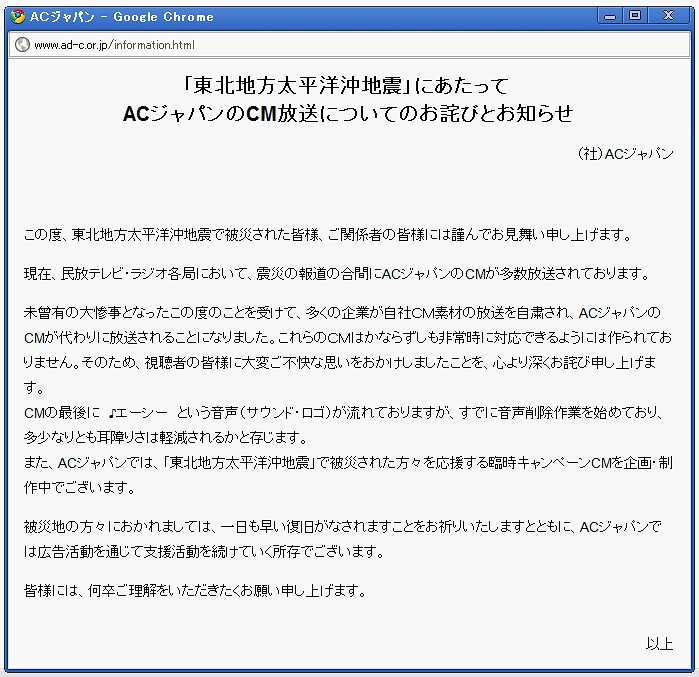Click the line '多少なりとも耳障りさは軽減されるかと存じます。'
Image resolution: width=699 pixels, height=677 pixels.
(x=165, y=438)
